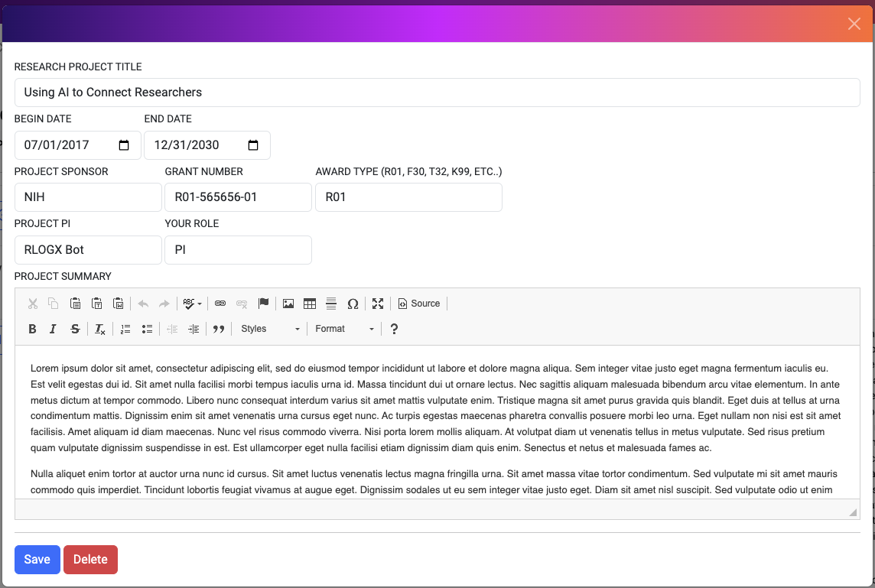Image resolution: width=875 pixels, height=588 pixels.
Task: Click the Unlink icon
Action: (242, 304)
